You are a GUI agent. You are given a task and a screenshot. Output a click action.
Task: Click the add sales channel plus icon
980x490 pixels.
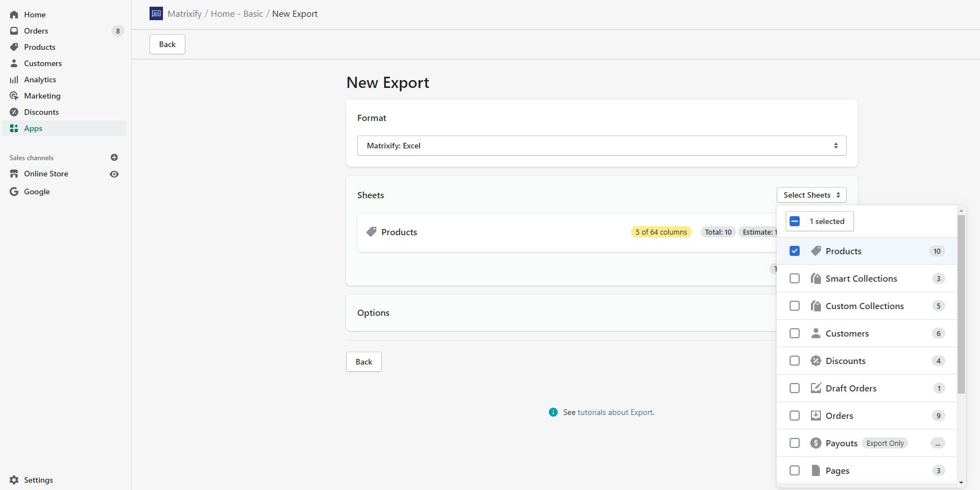[x=114, y=157]
